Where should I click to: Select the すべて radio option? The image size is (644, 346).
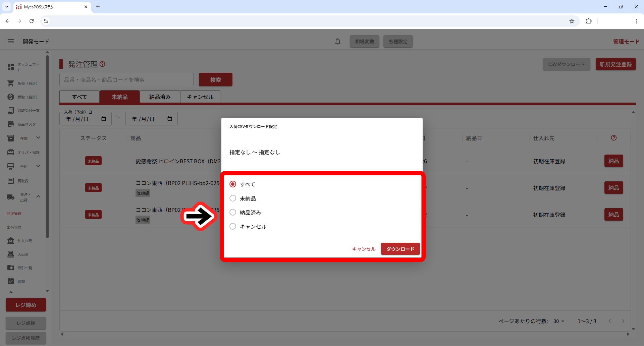pos(233,184)
